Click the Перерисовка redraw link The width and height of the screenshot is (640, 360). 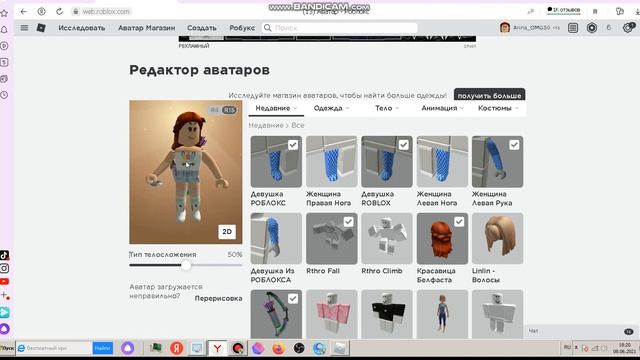tap(218, 298)
